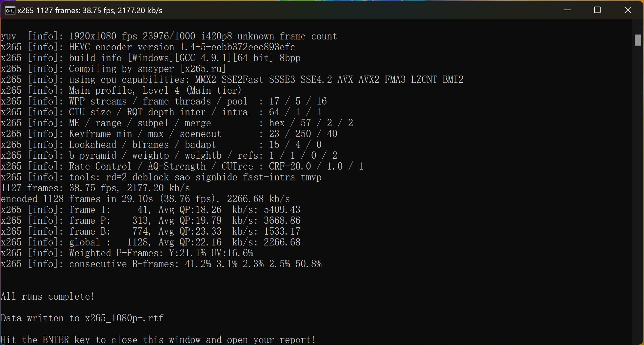Close the x265 console window
Screen dimensions: 644x345
tap(628, 10)
